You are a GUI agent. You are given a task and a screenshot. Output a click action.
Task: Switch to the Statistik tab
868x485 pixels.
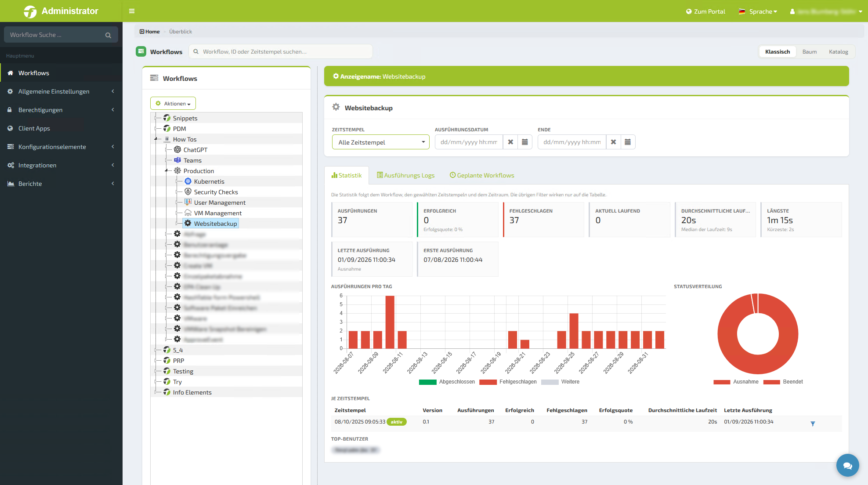[x=347, y=175]
